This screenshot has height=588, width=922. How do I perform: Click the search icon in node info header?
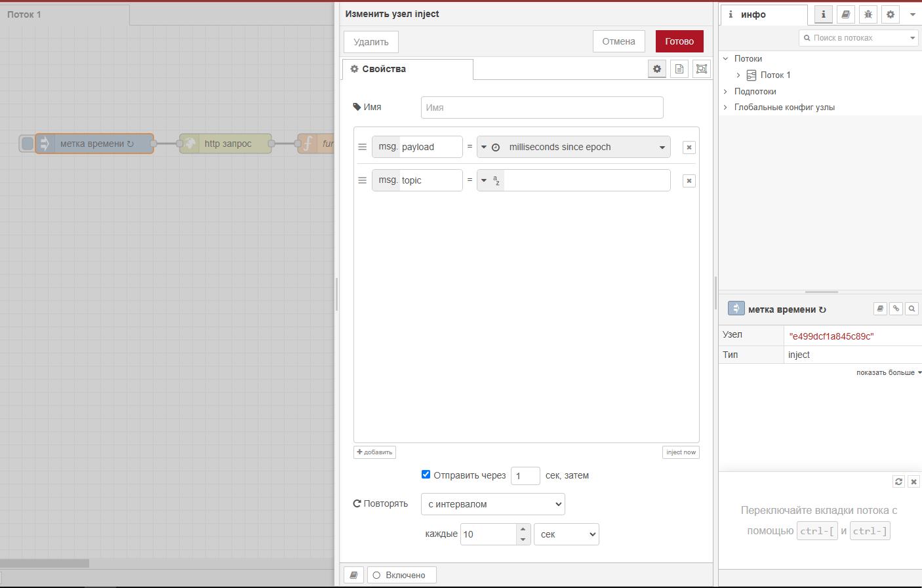coord(912,309)
